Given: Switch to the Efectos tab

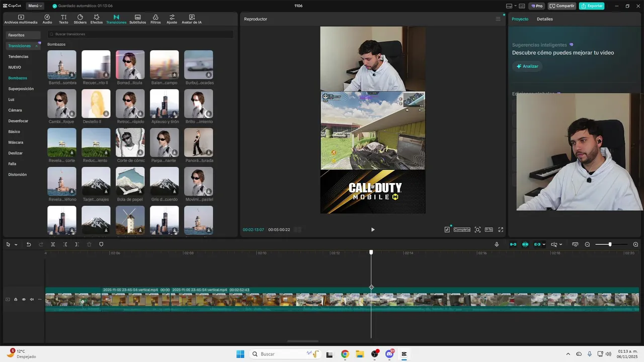Looking at the screenshot, I should [x=97, y=19].
